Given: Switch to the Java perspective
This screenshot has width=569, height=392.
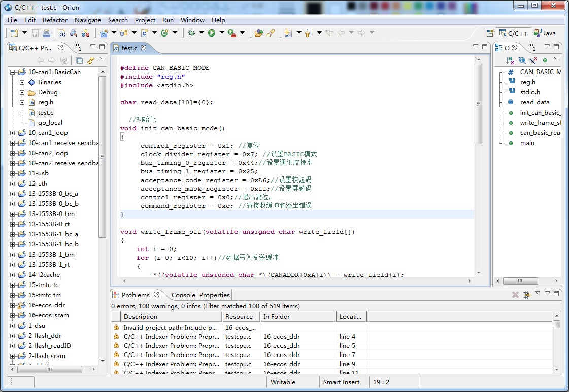Looking at the screenshot, I should pos(545,33).
